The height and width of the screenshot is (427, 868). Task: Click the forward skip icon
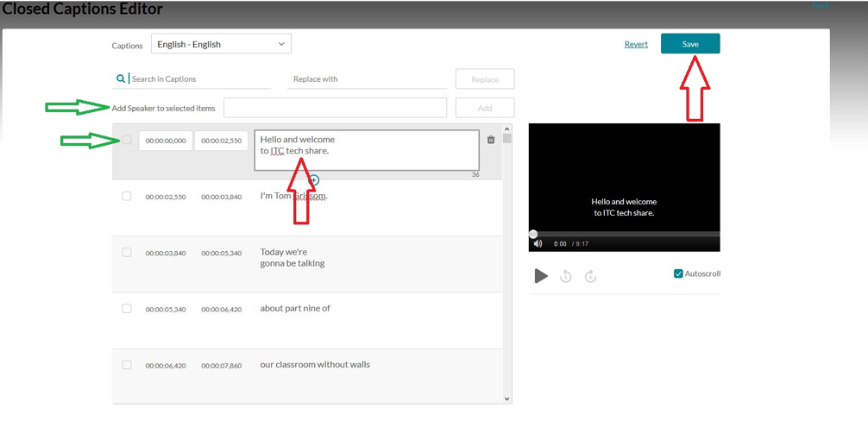click(x=590, y=276)
